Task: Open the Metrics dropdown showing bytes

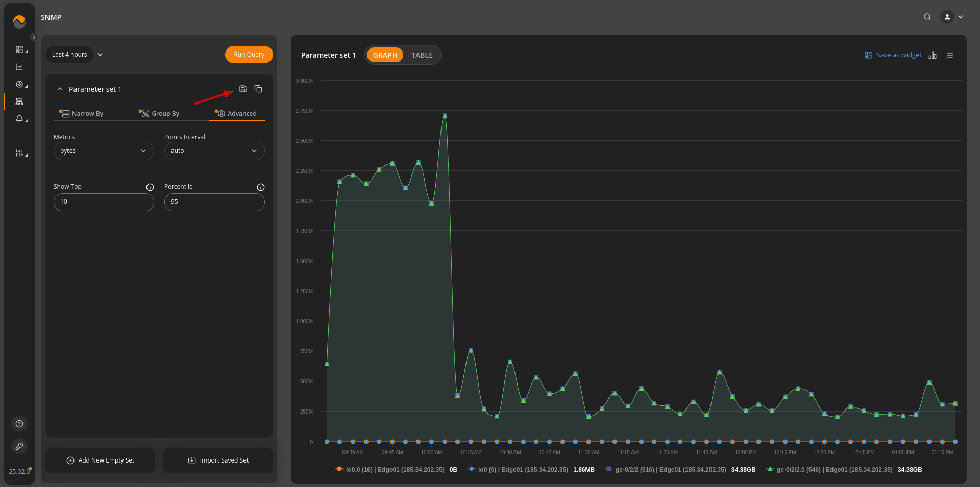Action: pyautogui.click(x=104, y=151)
